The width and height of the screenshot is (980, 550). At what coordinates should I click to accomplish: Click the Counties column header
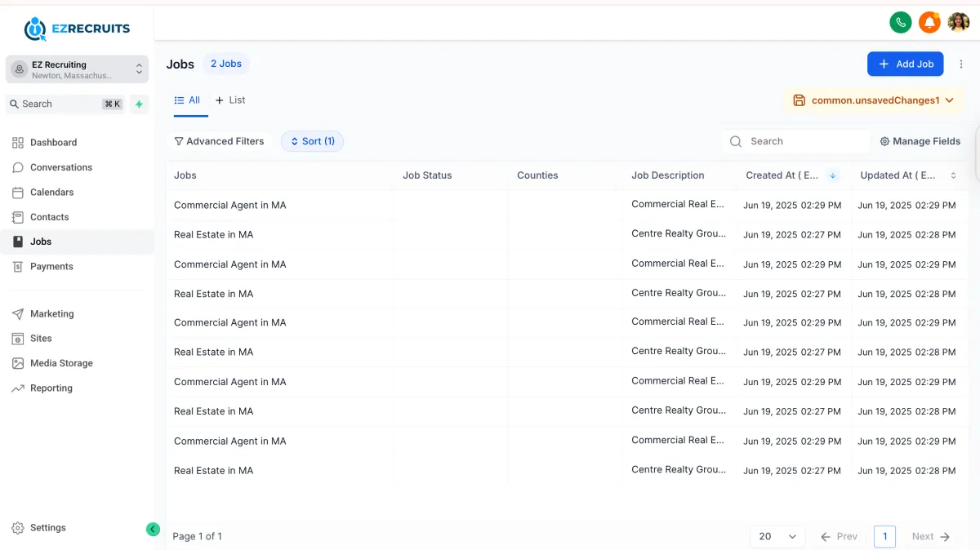[537, 175]
